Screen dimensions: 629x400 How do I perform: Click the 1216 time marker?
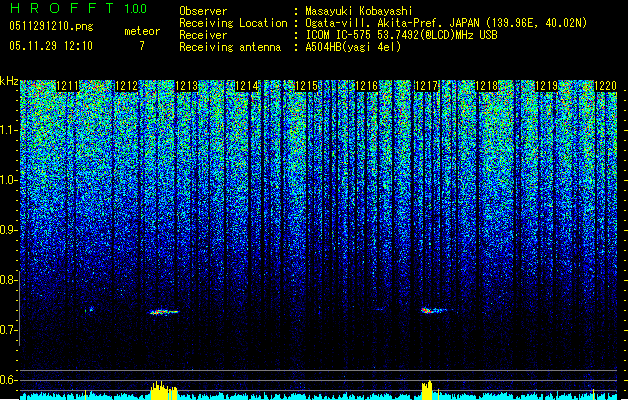tap(367, 86)
